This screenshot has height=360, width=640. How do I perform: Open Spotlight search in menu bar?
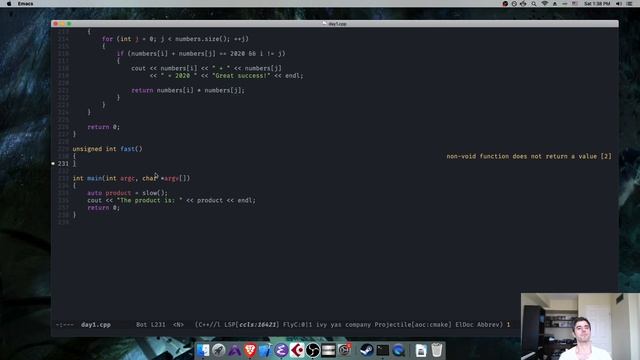533,4
